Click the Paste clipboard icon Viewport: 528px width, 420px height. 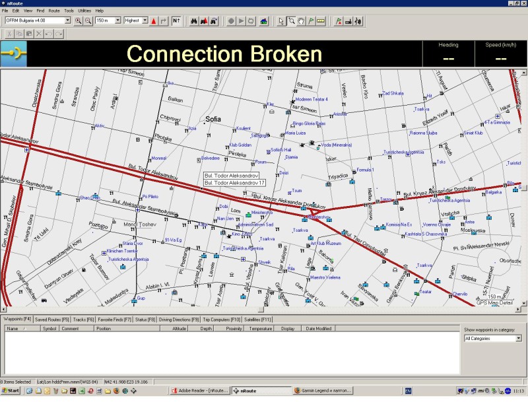(29, 34)
